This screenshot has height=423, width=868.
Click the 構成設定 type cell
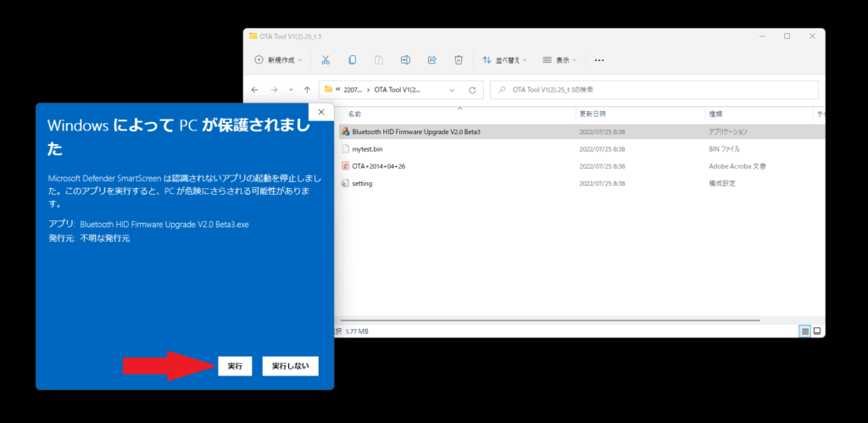click(x=722, y=183)
